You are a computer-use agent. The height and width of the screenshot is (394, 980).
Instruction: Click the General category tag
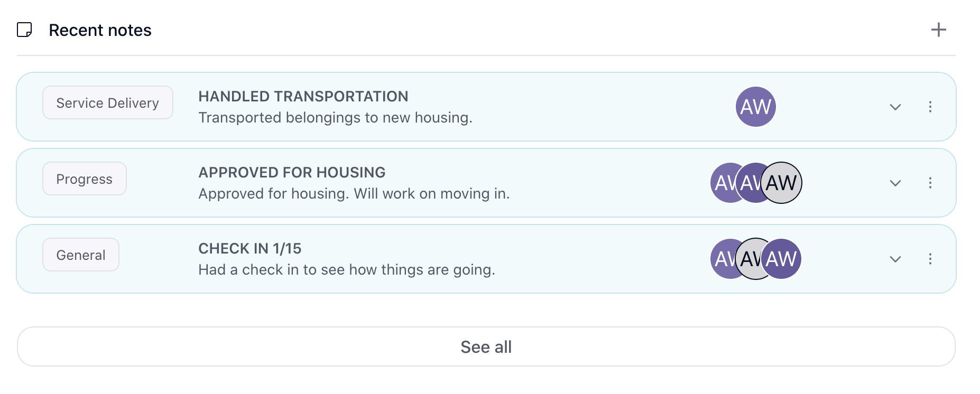(81, 255)
